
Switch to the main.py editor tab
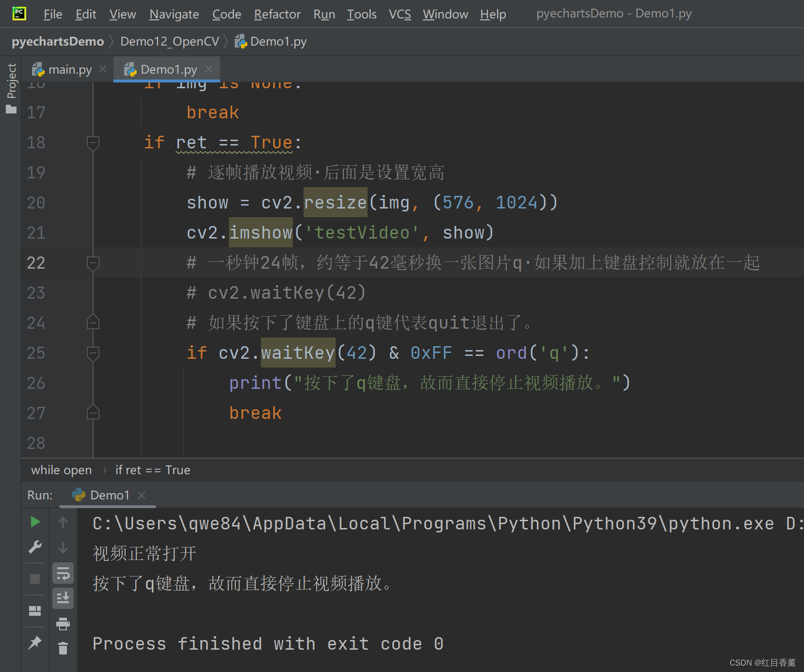tap(69, 69)
